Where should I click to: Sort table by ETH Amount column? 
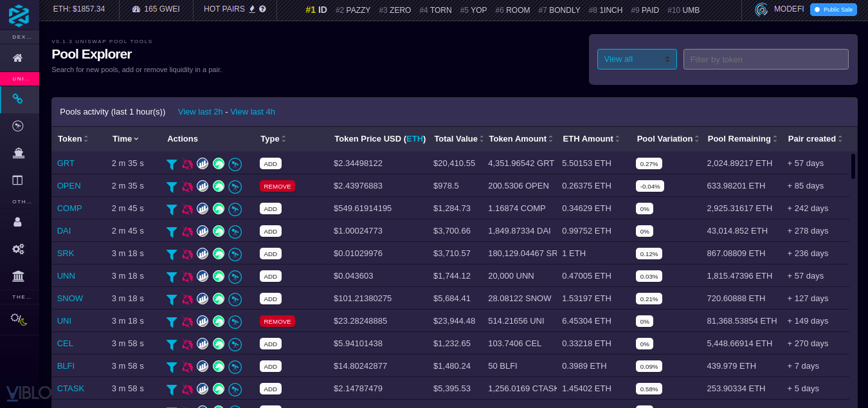click(591, 138)
